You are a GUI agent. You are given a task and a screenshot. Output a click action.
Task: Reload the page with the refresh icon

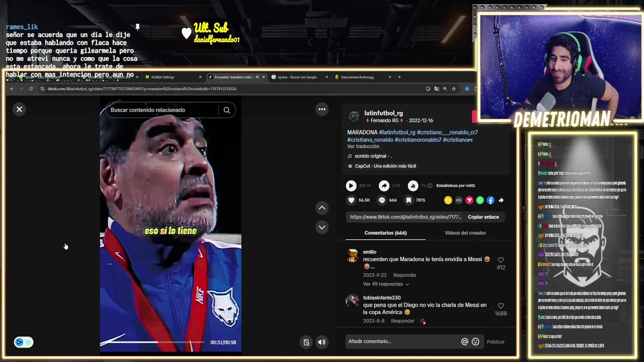coord(31,89)
